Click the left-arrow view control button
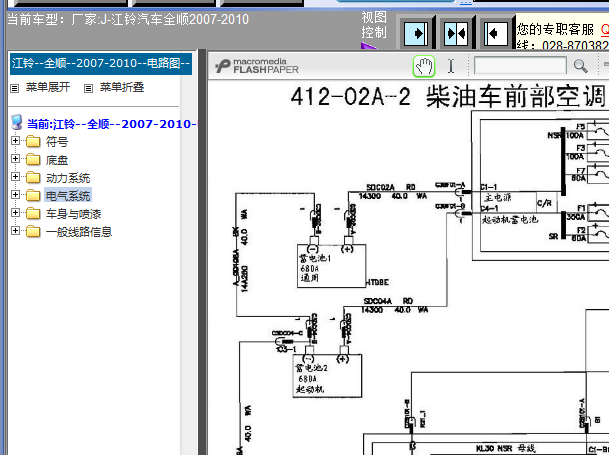Image resolution: width=609 pixels, height=455 pixels. (496, 34)
